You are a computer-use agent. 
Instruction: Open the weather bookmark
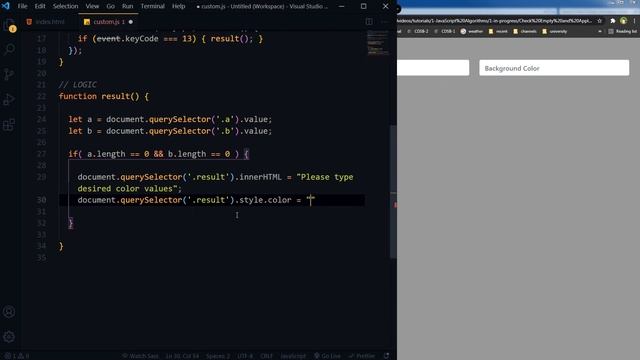click(x=472, y=31)
